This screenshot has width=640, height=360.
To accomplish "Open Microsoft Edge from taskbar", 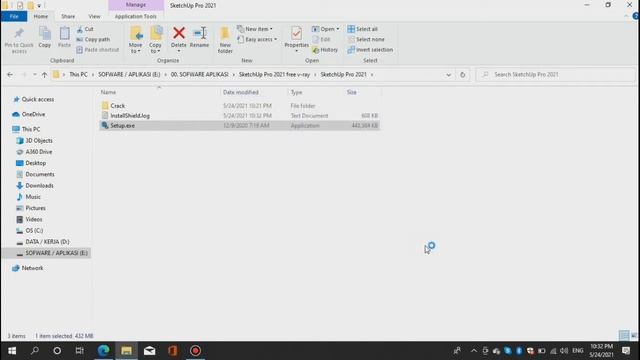I will click(x=103, y=351).
